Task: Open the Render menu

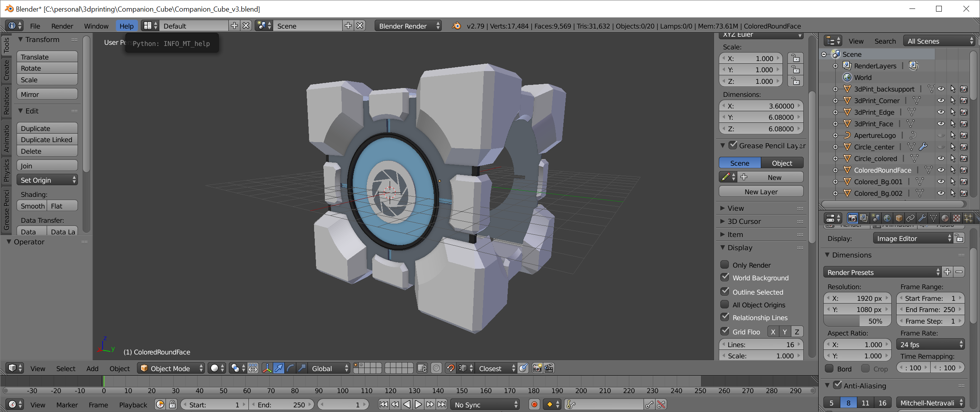Action: (x=62, y=26)
